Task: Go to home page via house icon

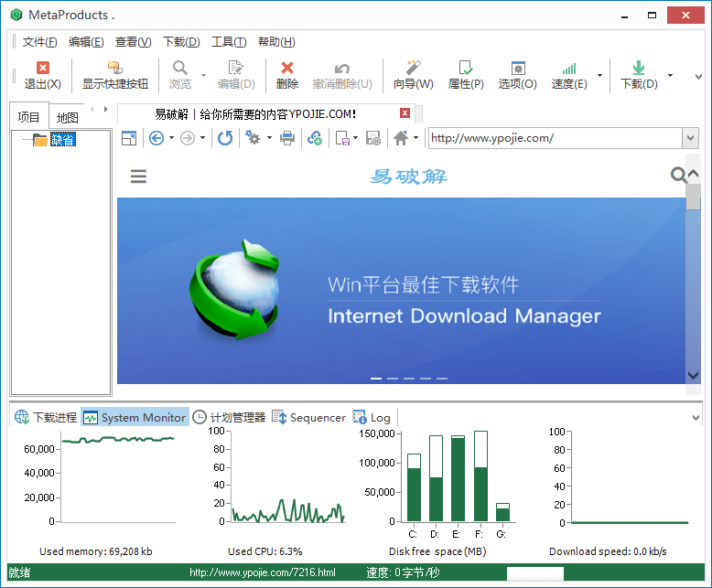Action: [x=401, y=138]
